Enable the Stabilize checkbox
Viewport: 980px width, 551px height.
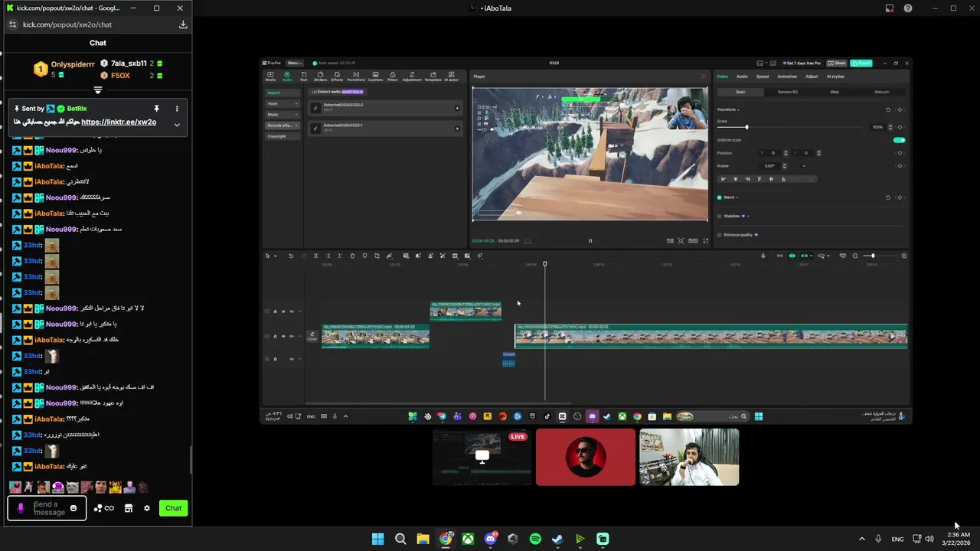tap(720, 217)
